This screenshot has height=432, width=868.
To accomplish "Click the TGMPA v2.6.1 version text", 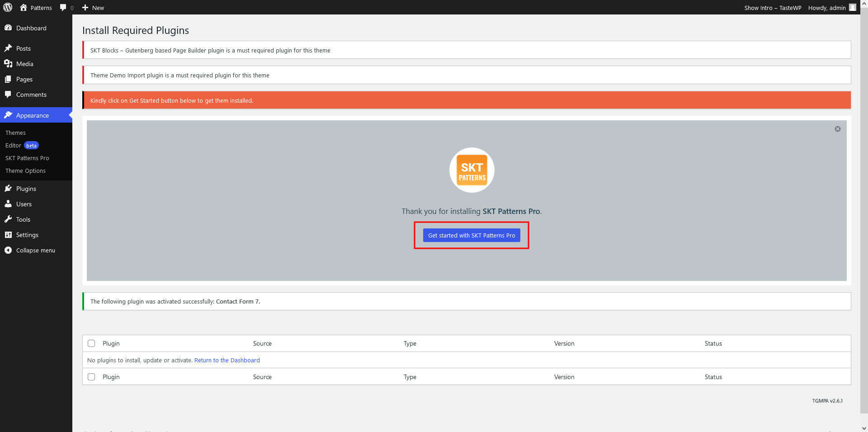I will (x=827, y=401).
